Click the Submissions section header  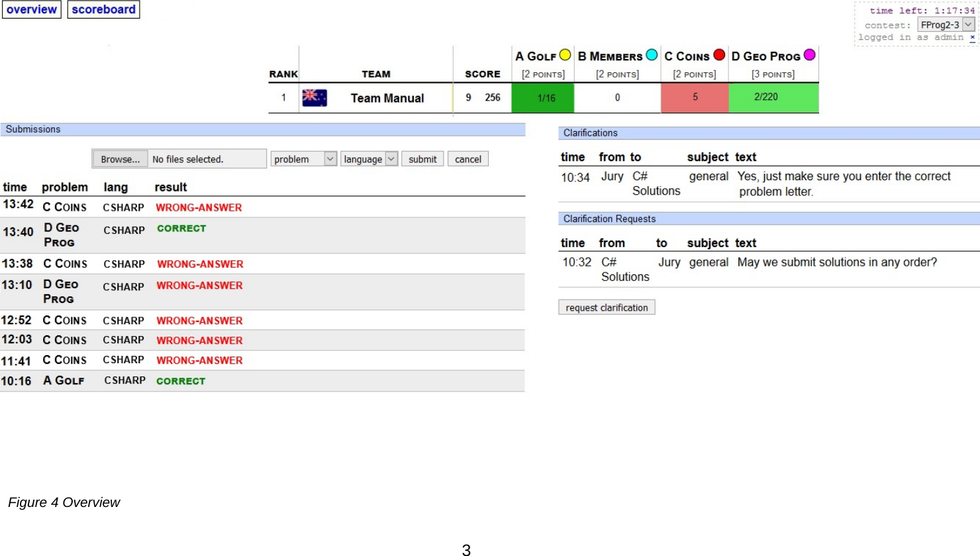point(263,129)
